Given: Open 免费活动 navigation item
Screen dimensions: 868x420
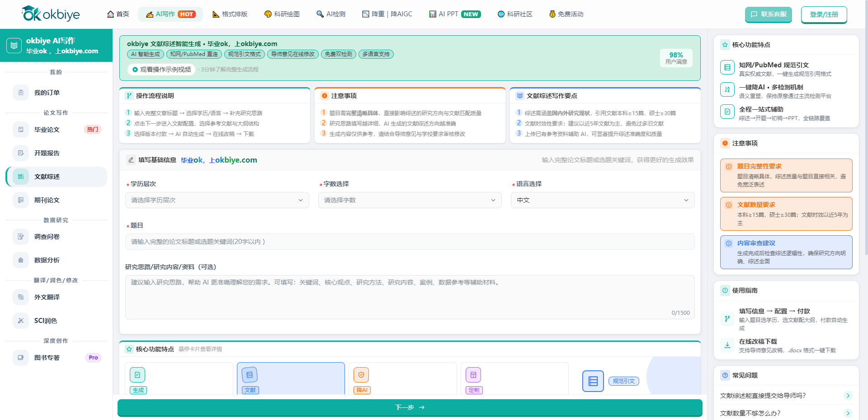Looking at the screenshot, I should point(566,14).
